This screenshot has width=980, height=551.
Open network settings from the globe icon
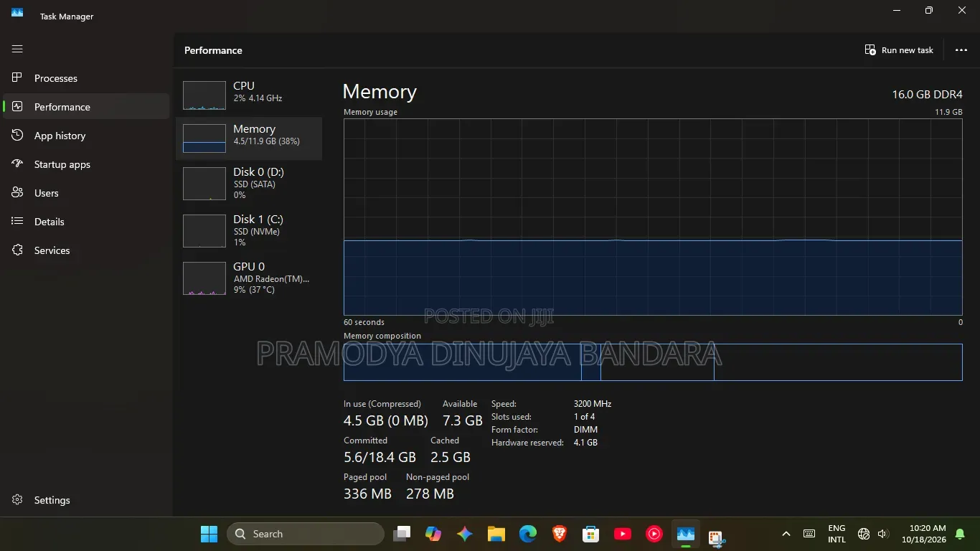tap(864, 534)
